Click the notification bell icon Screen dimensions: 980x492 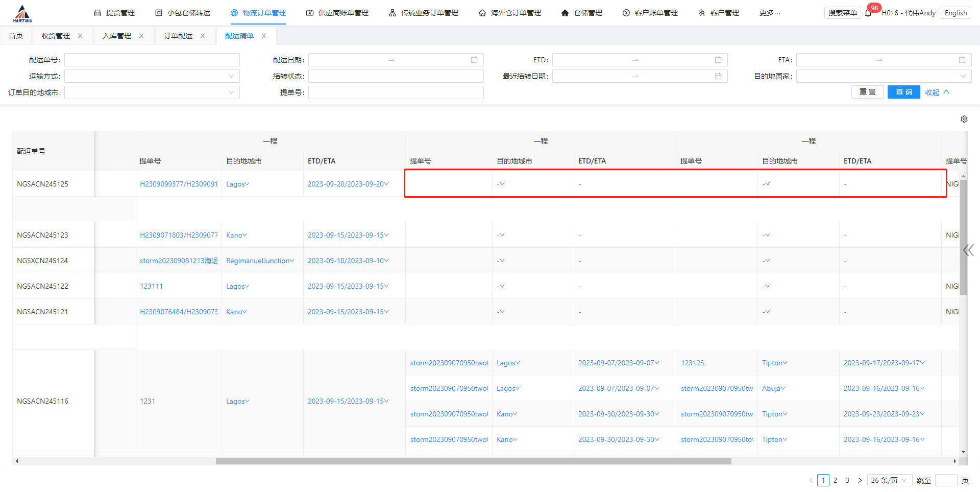pyautogui.click(x=868, y=13)
